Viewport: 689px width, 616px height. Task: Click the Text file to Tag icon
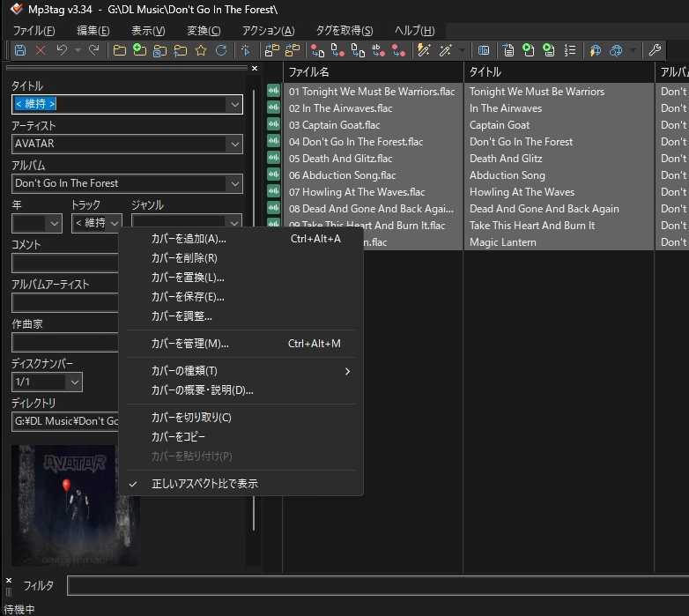click(x=378, y=50)
